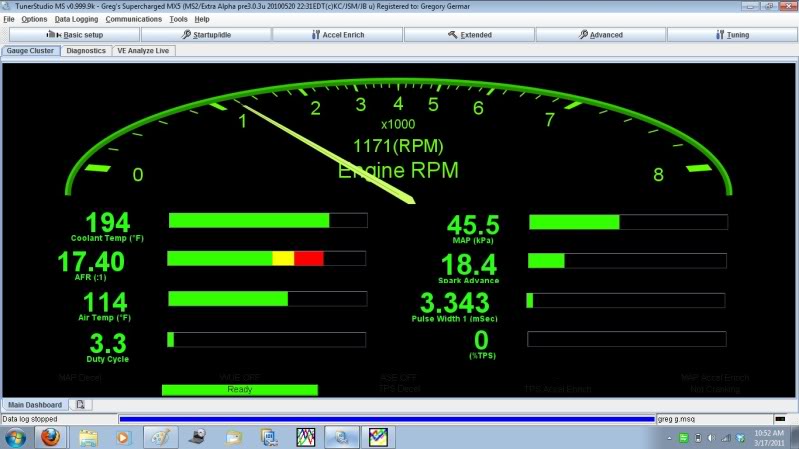Click the laptop with disc taskbar icon
The width and height of the screenshot is (799, 449).
tap(197, 437)
